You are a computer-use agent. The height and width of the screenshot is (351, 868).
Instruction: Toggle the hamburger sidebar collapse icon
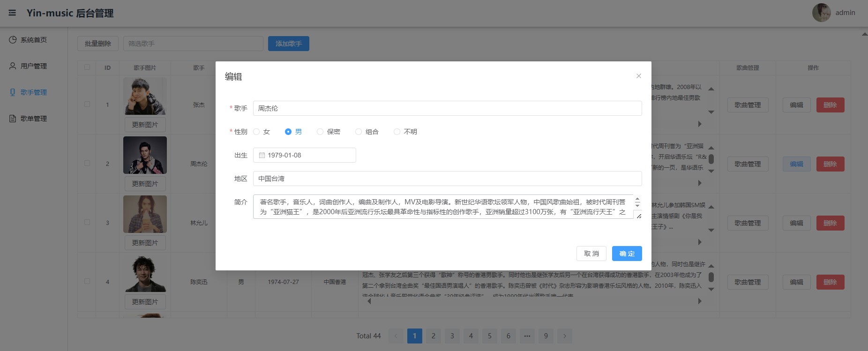[12, 13]
